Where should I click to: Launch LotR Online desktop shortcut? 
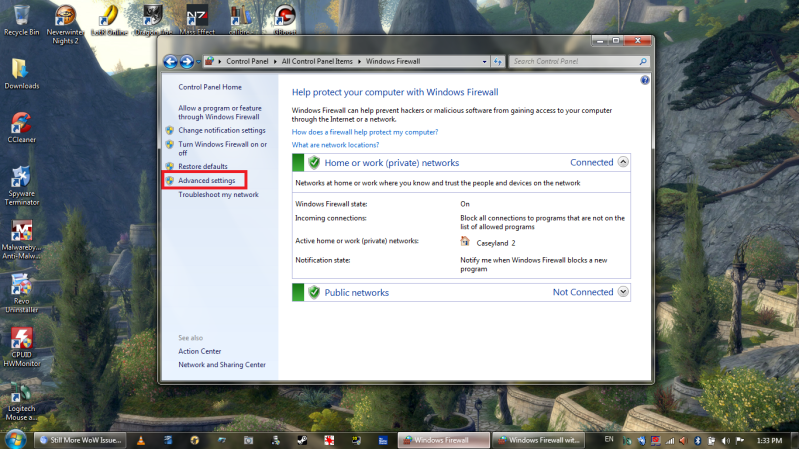tap(109, 20)
